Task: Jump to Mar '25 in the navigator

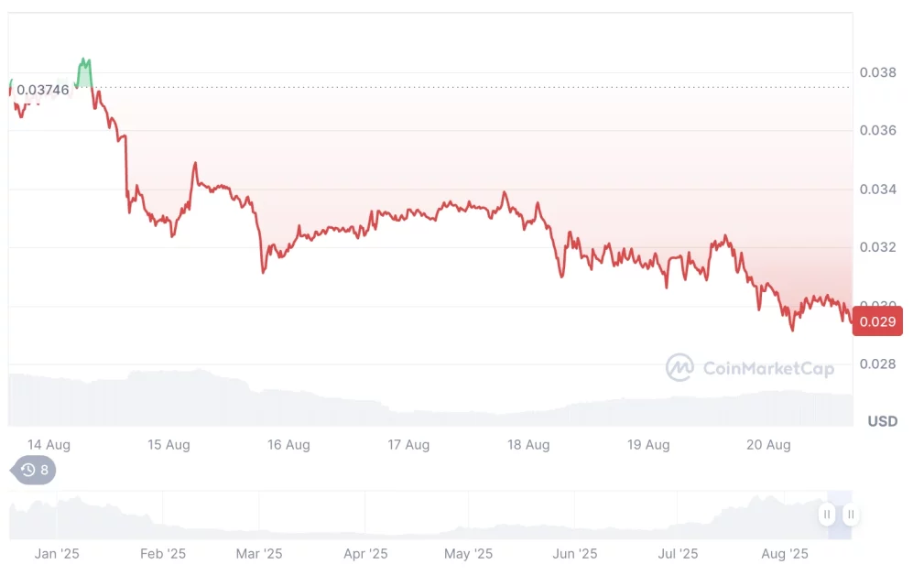Action: (259, 554)
